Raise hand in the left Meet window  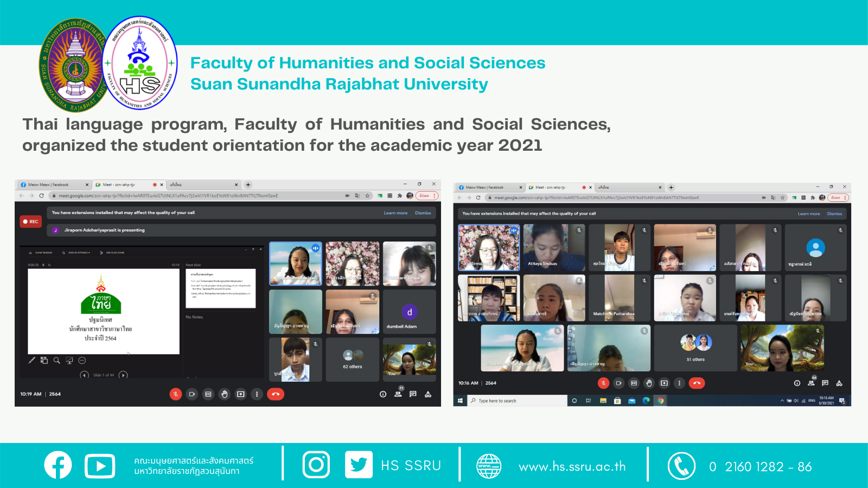225,394
